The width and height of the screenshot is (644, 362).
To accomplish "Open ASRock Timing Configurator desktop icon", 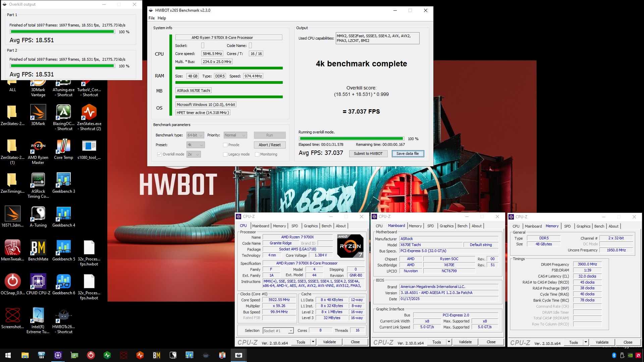I will (x=38, y=185).
